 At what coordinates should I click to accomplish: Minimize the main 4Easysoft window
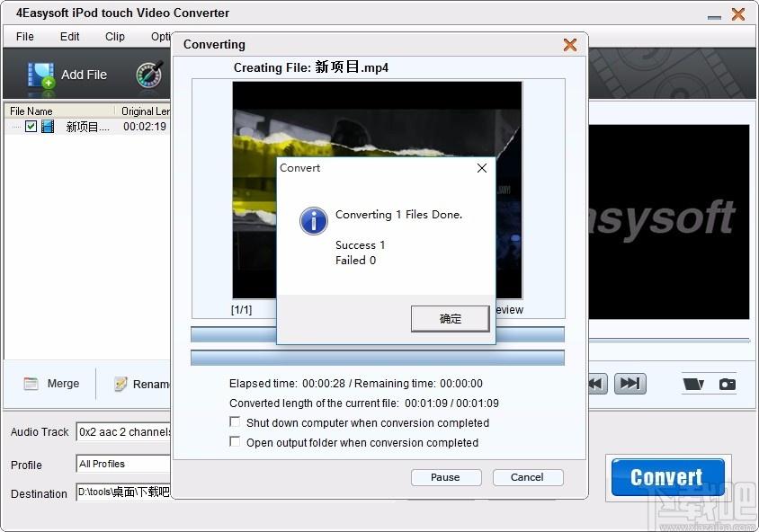[714, 17]
